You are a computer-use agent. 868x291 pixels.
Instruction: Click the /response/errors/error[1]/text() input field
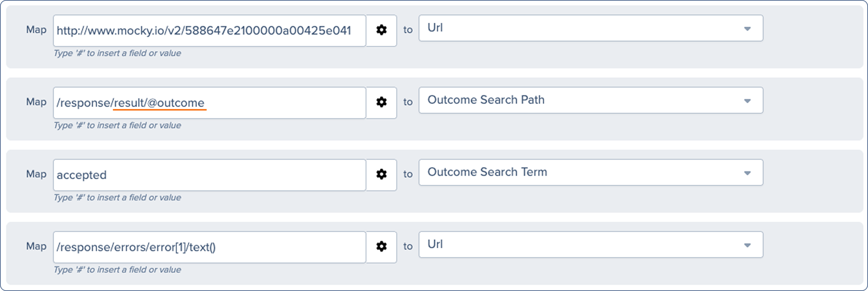[x=209, y=247]
